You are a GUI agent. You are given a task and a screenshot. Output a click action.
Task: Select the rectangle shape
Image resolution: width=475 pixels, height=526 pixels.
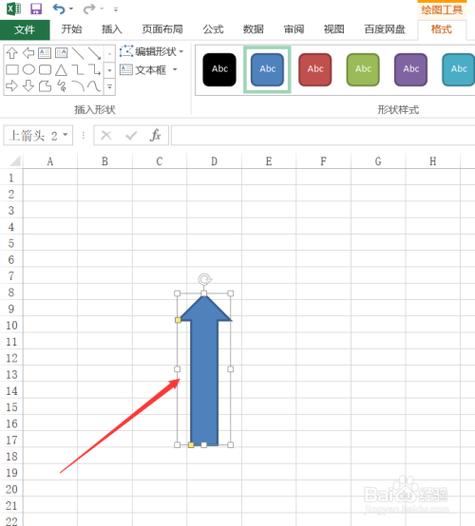[12, 70]
